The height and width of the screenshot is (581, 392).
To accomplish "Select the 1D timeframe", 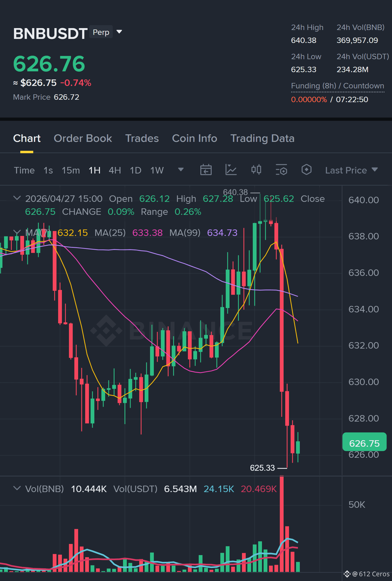I will 135,170.
